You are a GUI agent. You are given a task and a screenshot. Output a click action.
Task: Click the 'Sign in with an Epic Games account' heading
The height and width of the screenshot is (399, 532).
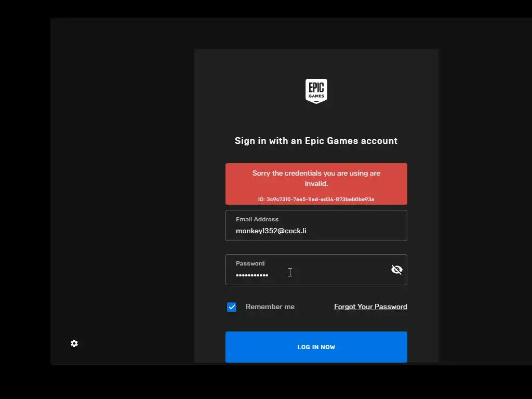[x=316, y=141]
